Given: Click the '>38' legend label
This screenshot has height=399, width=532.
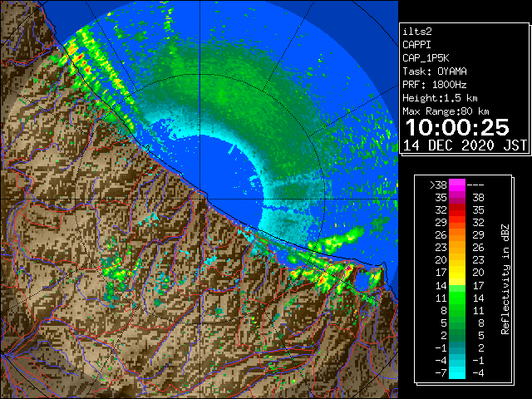Looking at the screenshot, I should pos(438,185).
